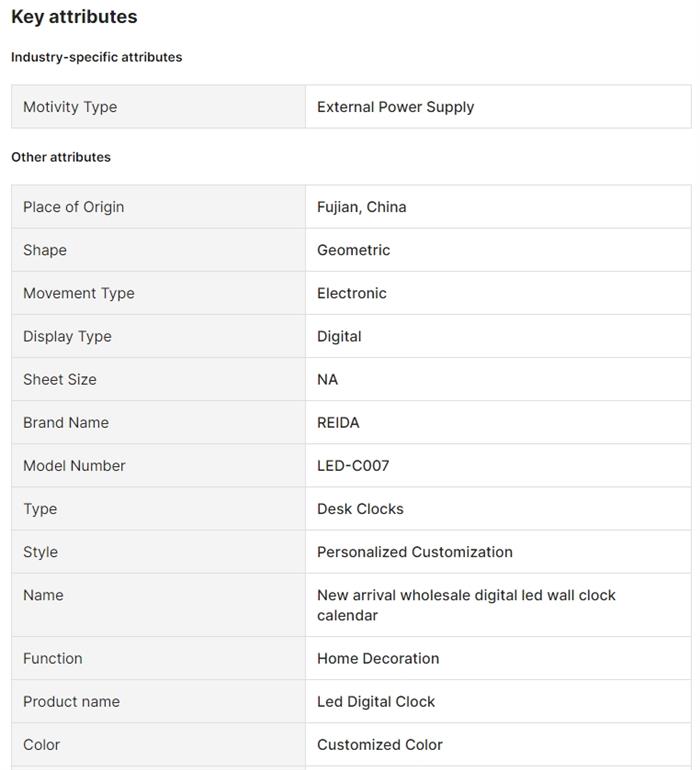This screenshot has width=700, height=770.
Task: Click the Fujian, China value
Action: pos(361,207)
